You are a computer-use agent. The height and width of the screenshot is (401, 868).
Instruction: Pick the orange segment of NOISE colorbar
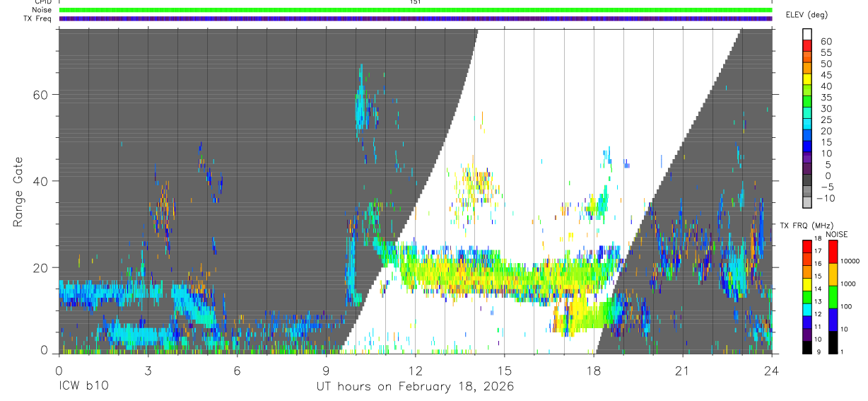coord(833,274)
